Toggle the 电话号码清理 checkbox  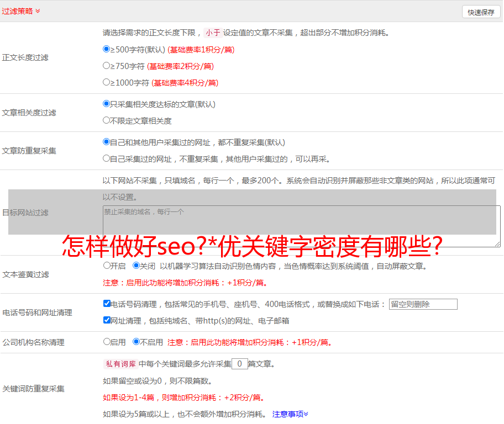tap(107, 304)
